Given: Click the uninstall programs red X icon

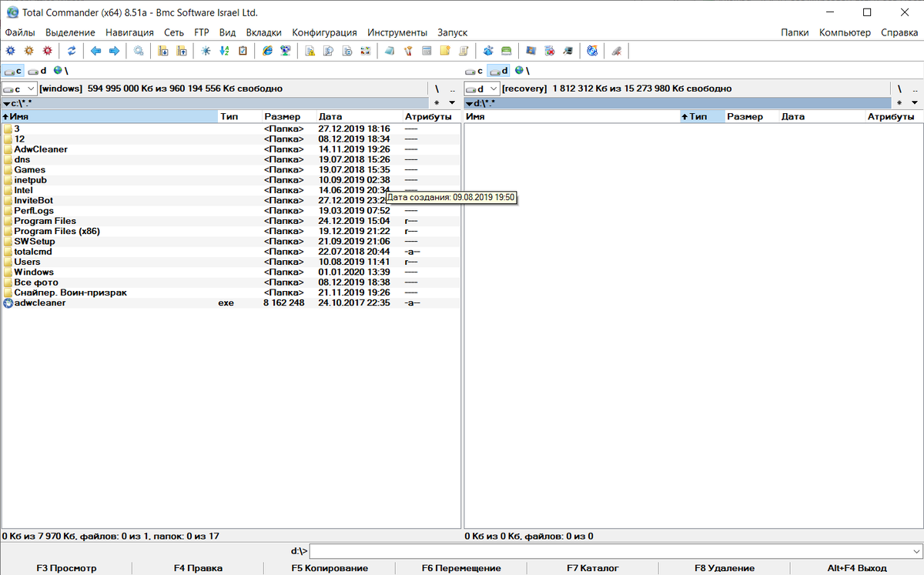Looking at the screenshot, I should point(549,51).
